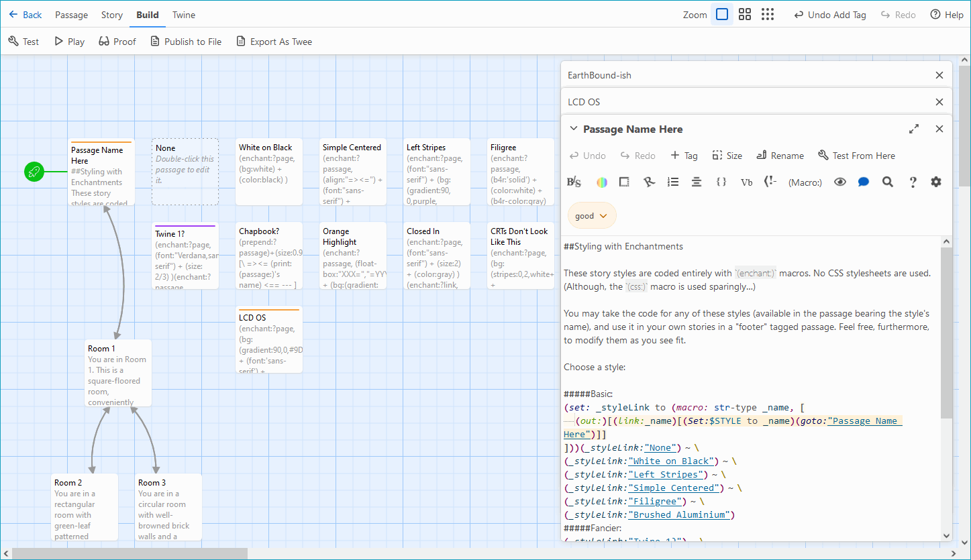This screenshot has height=560, width=971.
Task: Open the text colour picker tool
Action: [x=601, y=181]
